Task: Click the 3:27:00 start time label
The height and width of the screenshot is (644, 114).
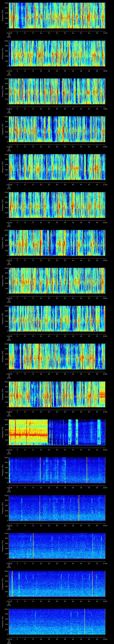Action: coord(9,450)
